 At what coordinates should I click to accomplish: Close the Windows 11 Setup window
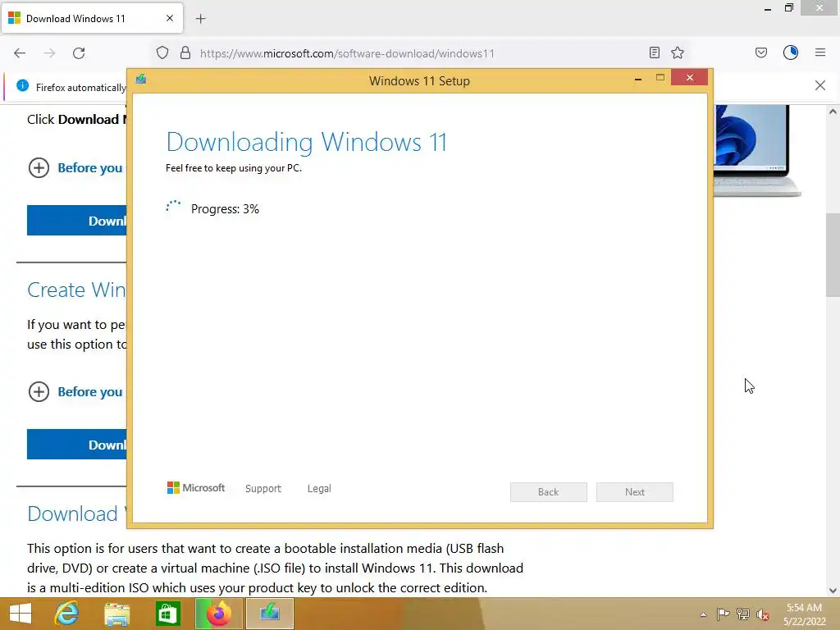pyautogui.click(x=689, y=78)
